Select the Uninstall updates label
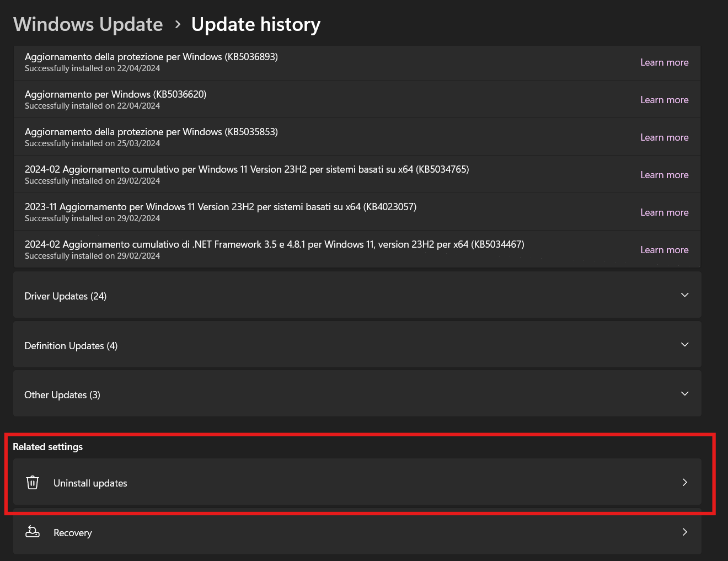This screenshot has height=561, width=728. pos(90,483)
